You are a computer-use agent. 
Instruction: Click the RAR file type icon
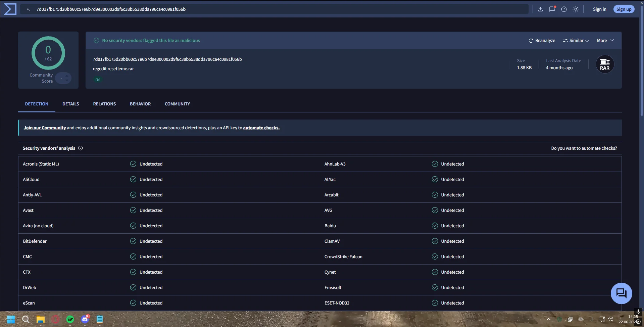point(605,64)
